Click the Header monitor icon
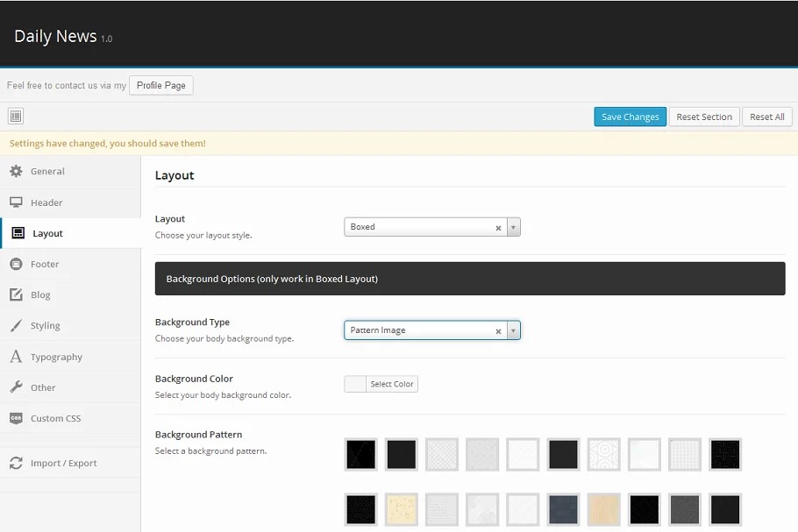The height and width of the screenshot is (532, 798). pos(16,202)
